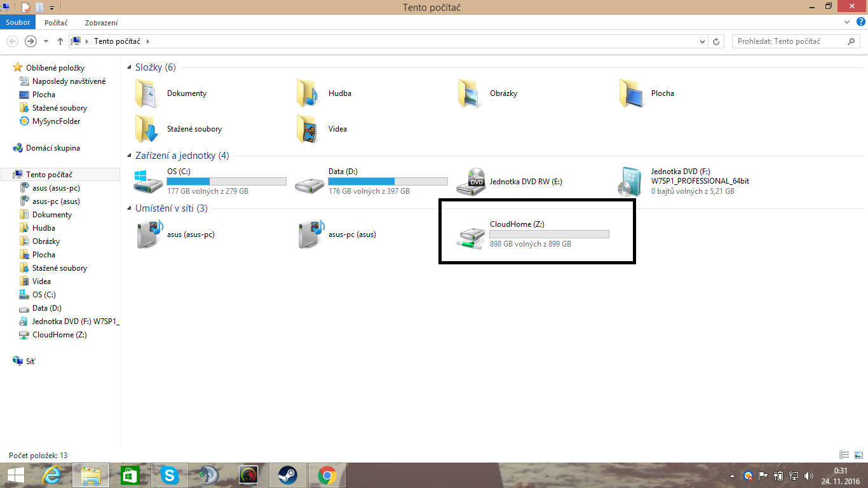Go back with the Back arrow
Screen dimensions: 868x488
12,41
